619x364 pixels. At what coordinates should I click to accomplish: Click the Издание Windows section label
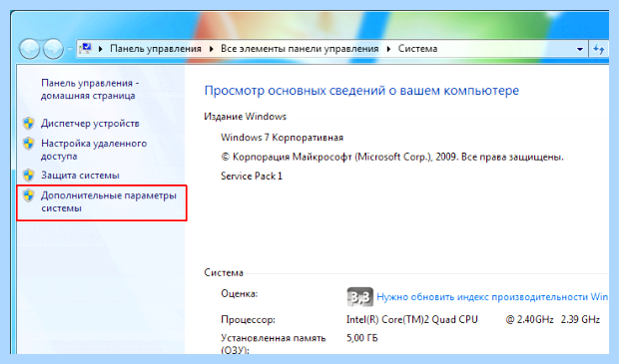point(246,117)
